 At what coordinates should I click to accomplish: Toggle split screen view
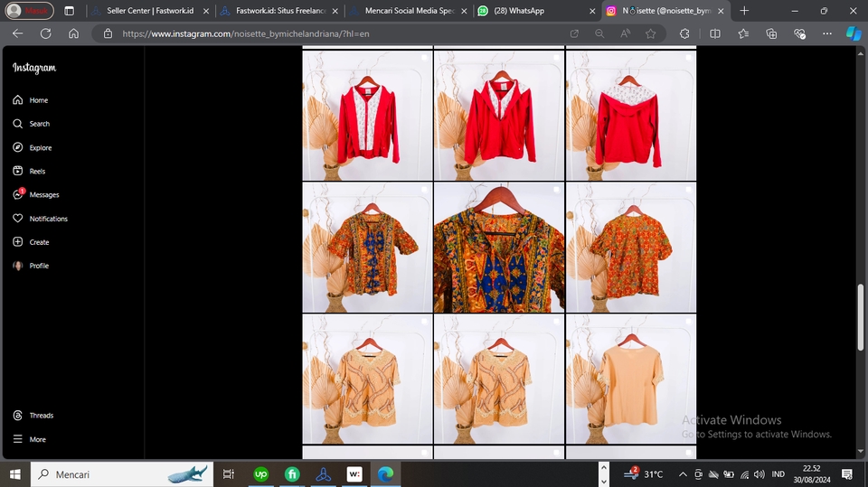tap(715, 33)
